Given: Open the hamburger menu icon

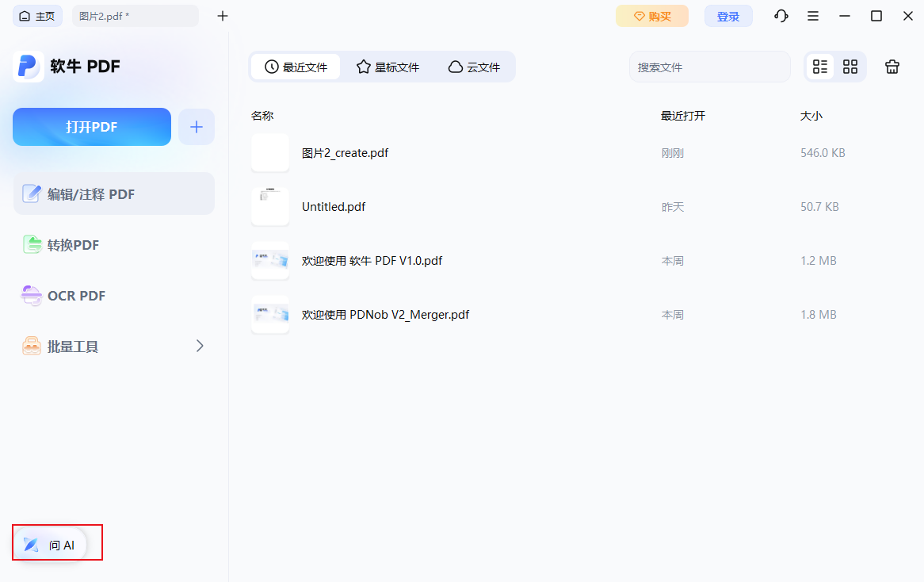Looking at the screenshot, I should click(x=812, y=16).
